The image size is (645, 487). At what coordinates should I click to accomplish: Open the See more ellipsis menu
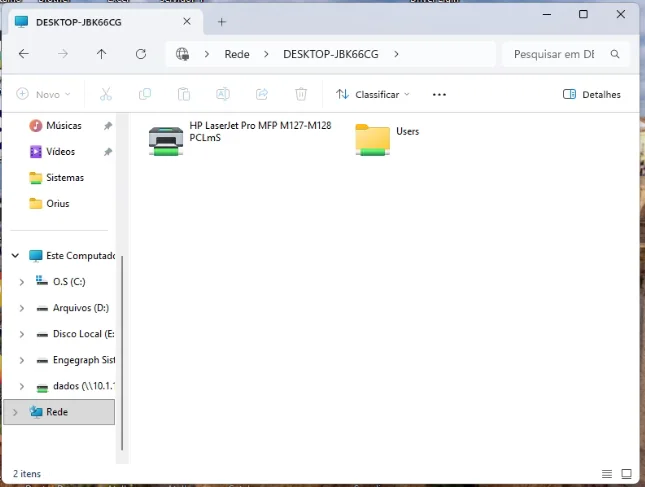click(439, 95)
